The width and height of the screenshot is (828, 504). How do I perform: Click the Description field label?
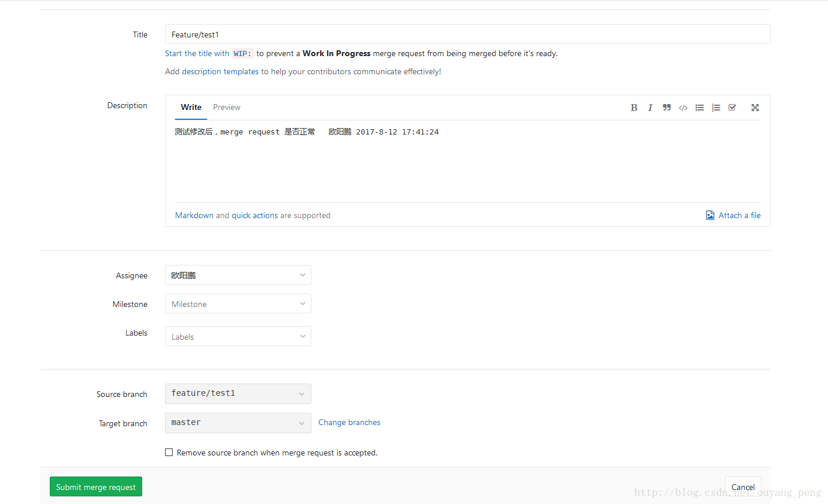click(x=127, y=105)
